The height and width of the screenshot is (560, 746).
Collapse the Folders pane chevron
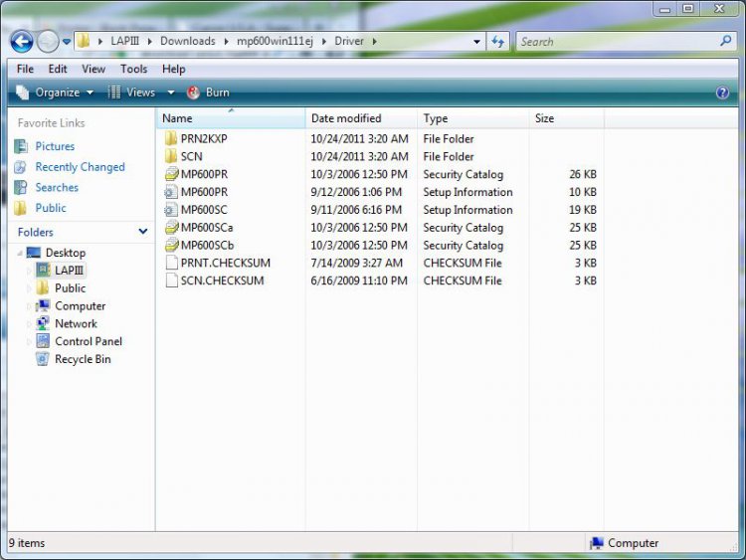tap(142, 232)
